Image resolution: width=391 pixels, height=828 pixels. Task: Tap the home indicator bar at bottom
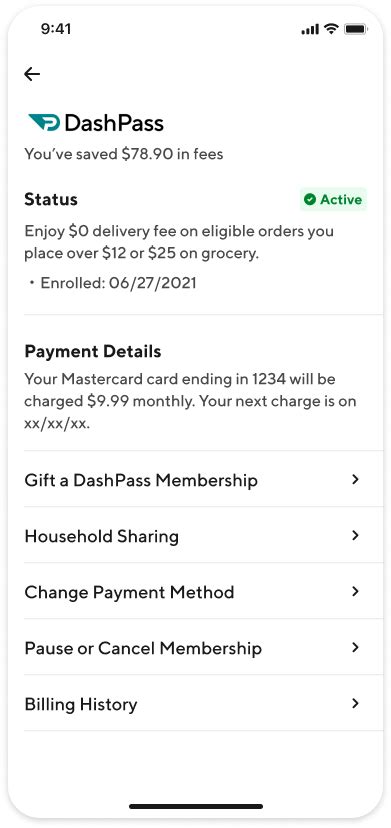[x=196, y=806]
